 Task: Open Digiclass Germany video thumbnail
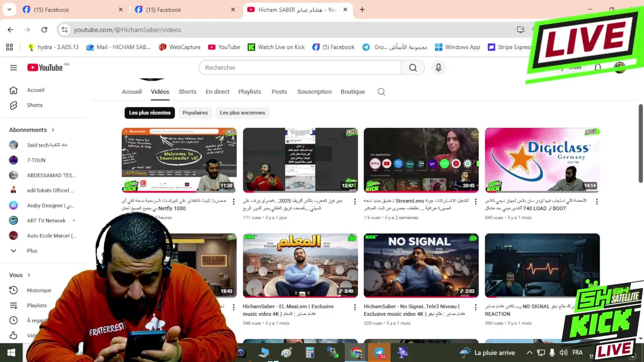pos(542,160)
